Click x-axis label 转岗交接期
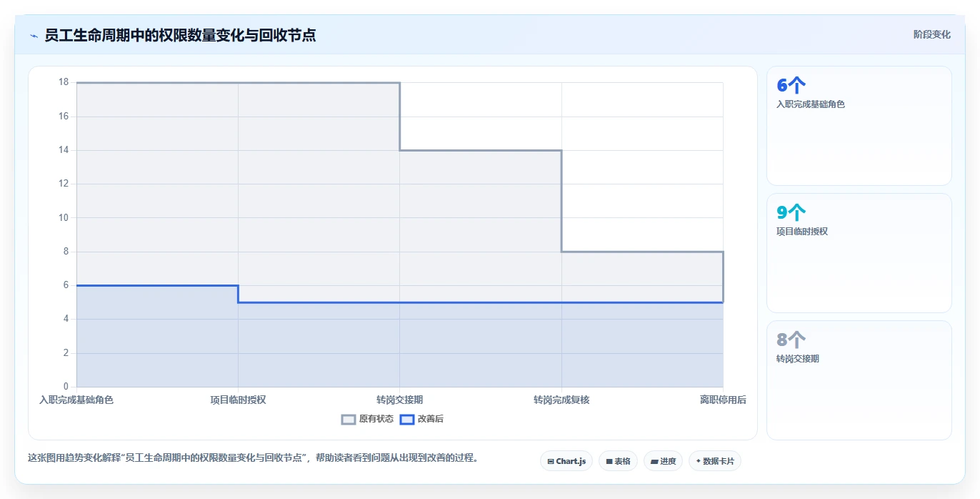Viewport: 980px width, 499px height. [x=400, y=400]
